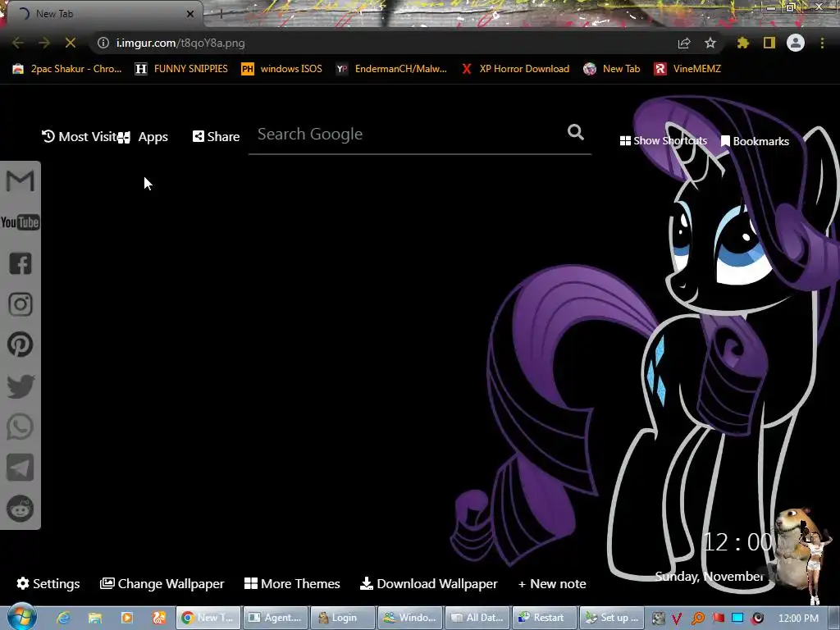840x630 pixels.
Task: Open orange magnifier tray icon
Action: (697, 619)
